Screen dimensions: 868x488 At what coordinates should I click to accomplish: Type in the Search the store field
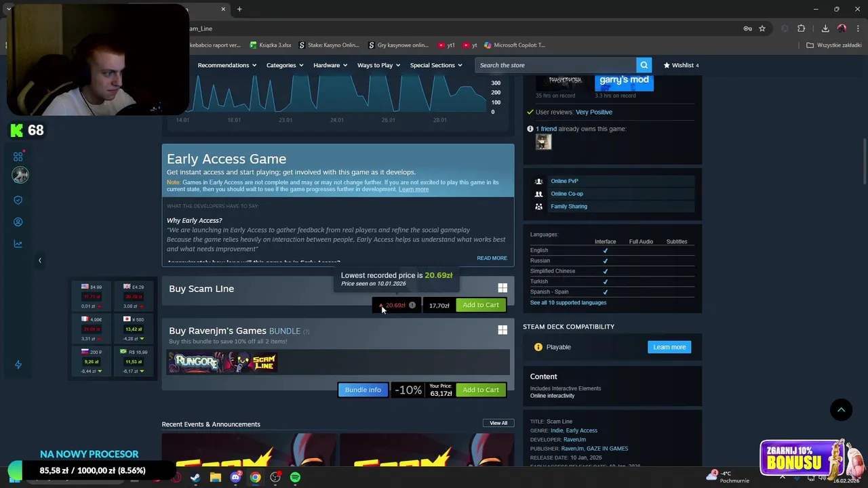(556, 65)
